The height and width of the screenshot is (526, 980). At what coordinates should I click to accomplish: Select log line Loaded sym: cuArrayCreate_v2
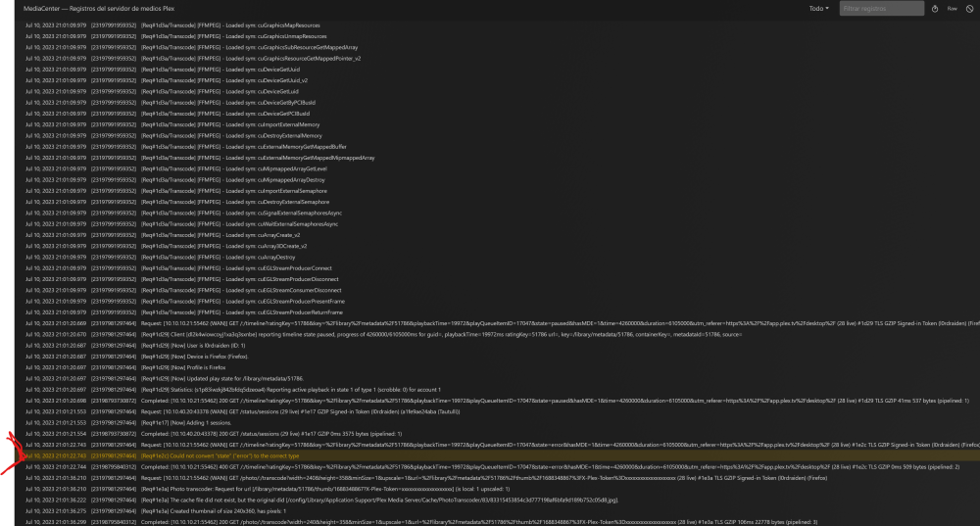(x=163, y=235)
